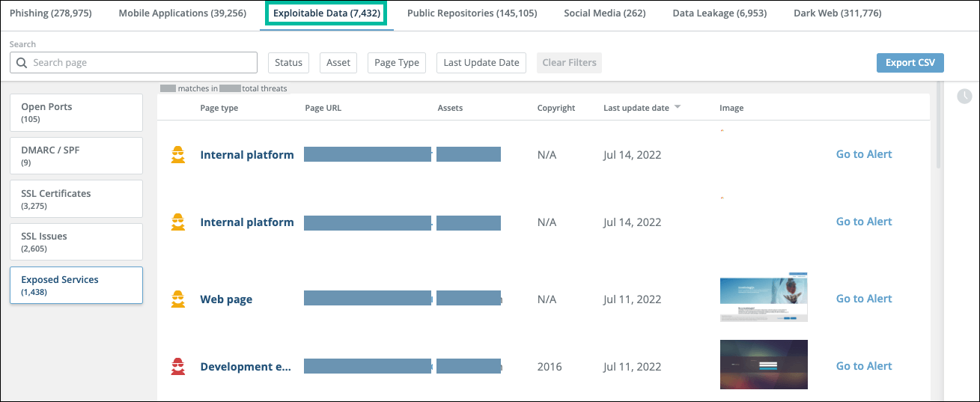Open the Public Repositories tab
The width and height of the screenshot is (980, 402).
[472, 13]
